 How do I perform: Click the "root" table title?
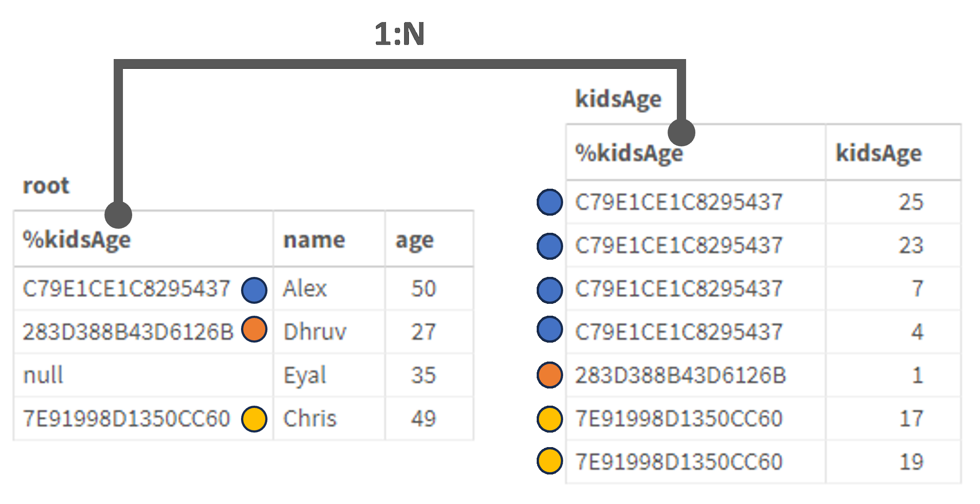(x=46, y=186)
